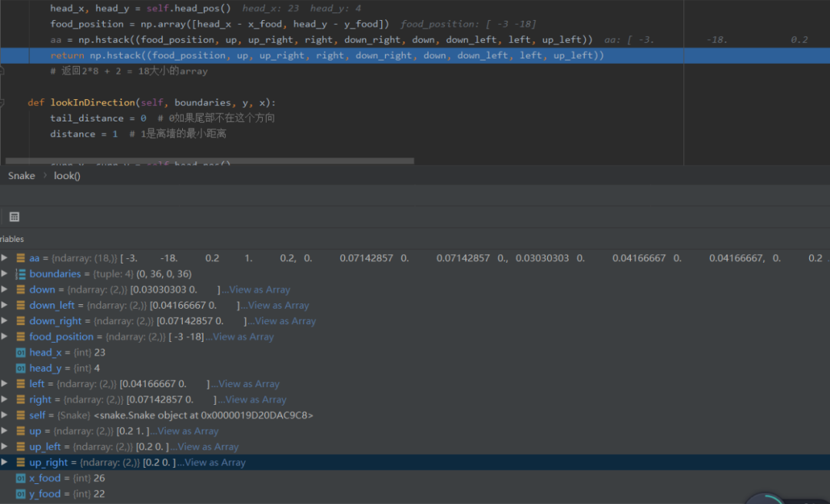
Task: Expand the up_left variable node
Action: [x=5, y=447]
